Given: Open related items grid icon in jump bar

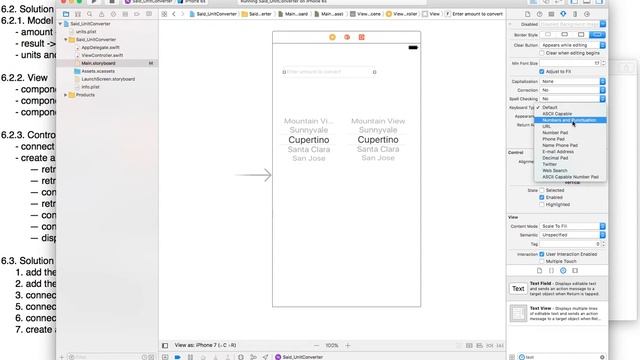Looking at the screenshot, I should point(164,14).
